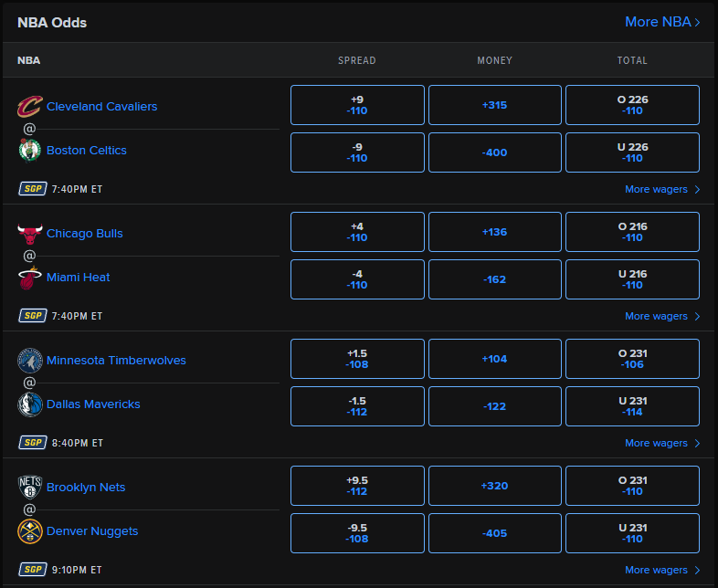Viewport: 718px width, 588px height.
Task: Select Under 231 total for Mavericks game
Action: 632,406
